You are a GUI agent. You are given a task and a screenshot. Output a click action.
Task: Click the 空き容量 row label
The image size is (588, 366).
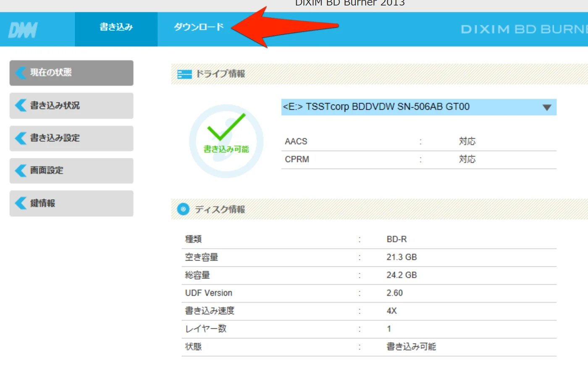tap(202, 257)
